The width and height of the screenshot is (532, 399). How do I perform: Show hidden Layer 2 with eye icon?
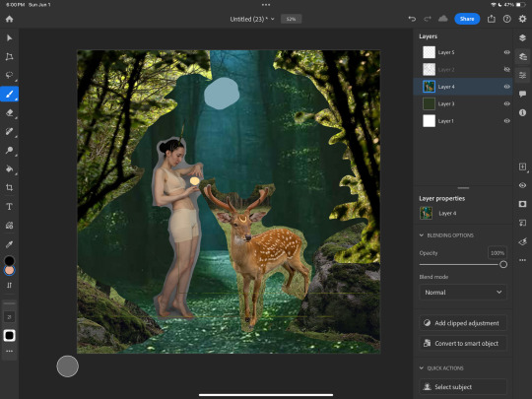[507, 69]
